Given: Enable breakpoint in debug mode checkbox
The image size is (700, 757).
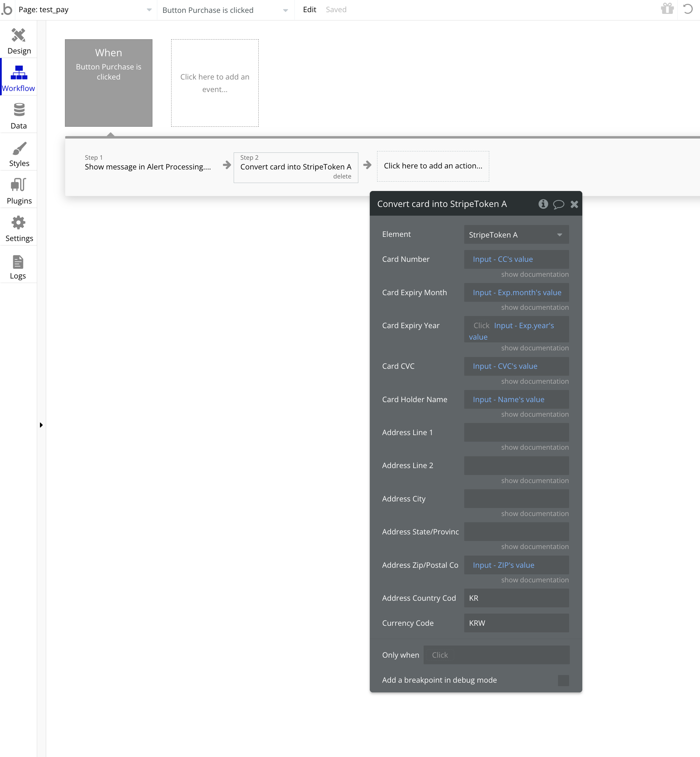Looking at the screenshot, I should coord(563,680).
